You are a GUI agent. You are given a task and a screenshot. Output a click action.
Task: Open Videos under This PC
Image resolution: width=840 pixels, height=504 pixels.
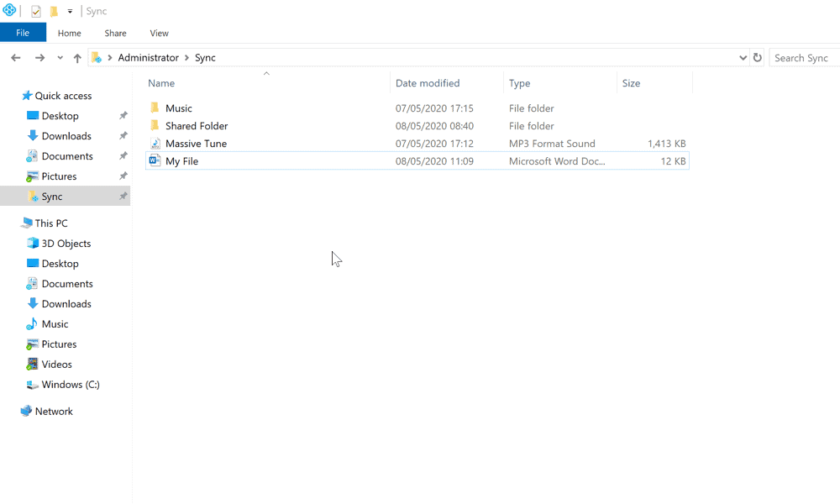[x=57, y=365]
